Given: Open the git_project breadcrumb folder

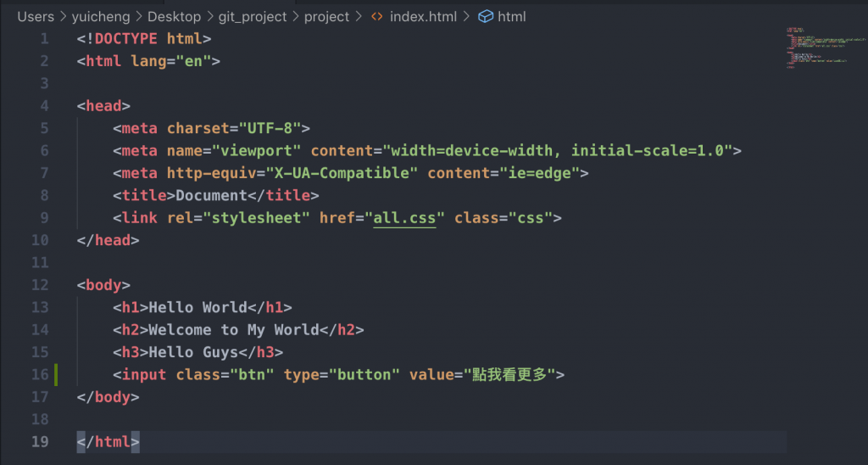Looking at the screenshot, I should pos(253,17).
